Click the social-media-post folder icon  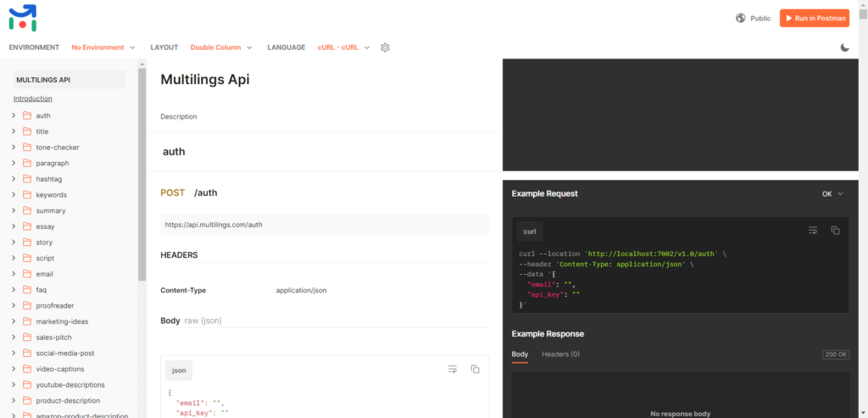tap(26, 354)
